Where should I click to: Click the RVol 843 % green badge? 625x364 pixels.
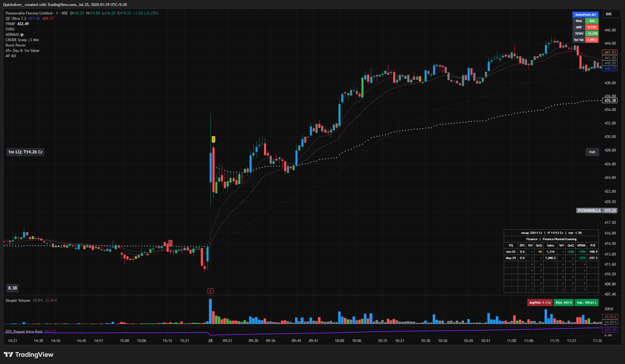[563, 302]
